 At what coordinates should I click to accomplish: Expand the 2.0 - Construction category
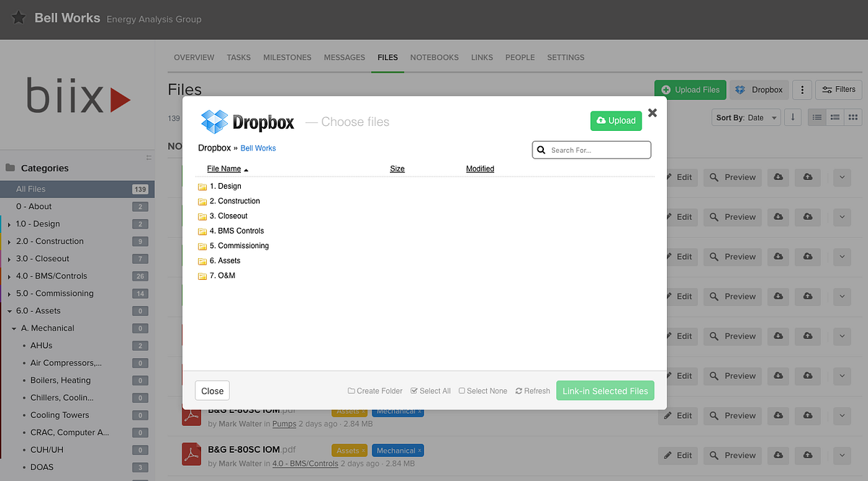pos(9,242)
